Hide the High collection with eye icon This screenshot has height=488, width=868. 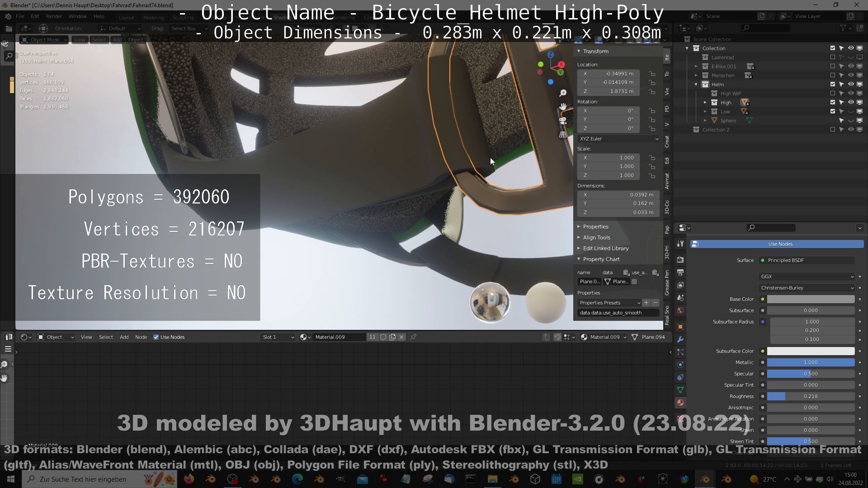click(851, 103)
